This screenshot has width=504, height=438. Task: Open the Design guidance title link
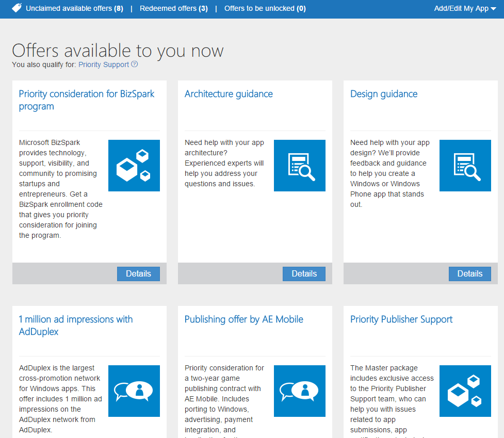(x=384, y=94)
